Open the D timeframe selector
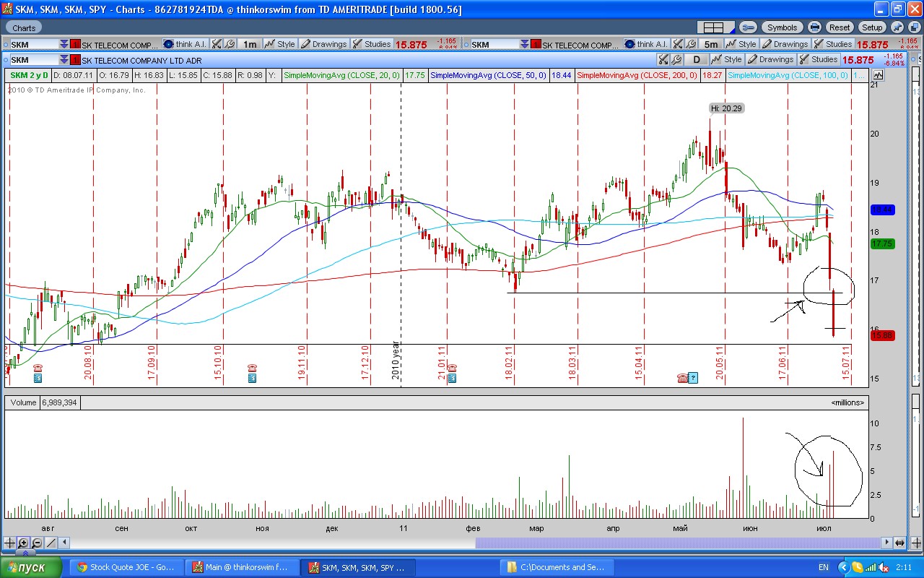This screenshot has height=578, width=924. [696, 60]
